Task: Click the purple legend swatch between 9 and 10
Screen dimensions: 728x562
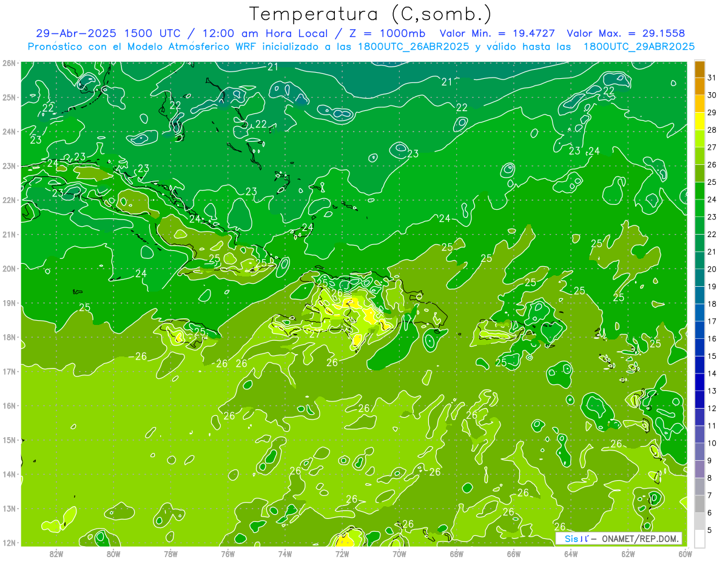Action: click(x=699, y=452)
